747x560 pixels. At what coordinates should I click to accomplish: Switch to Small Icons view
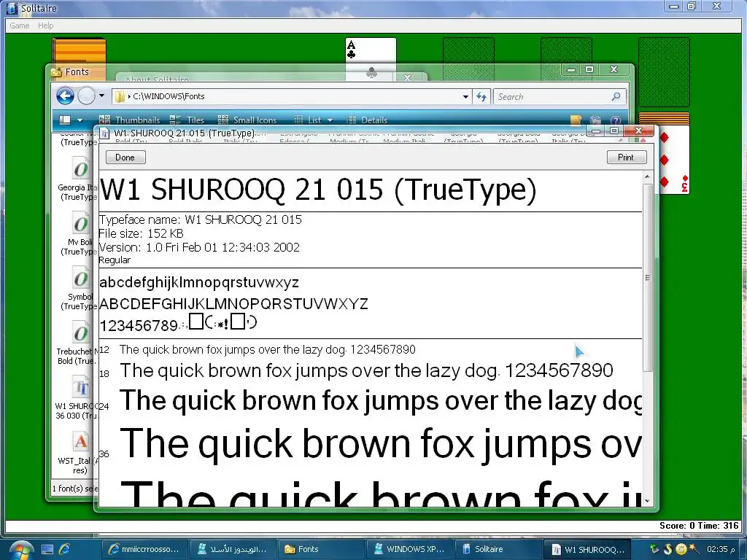coord(247,120)
